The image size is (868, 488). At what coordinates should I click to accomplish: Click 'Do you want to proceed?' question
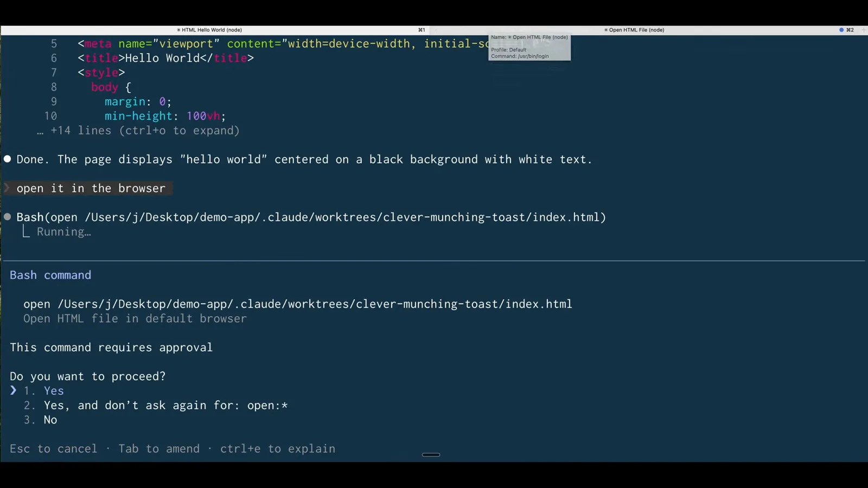point(88,376)
